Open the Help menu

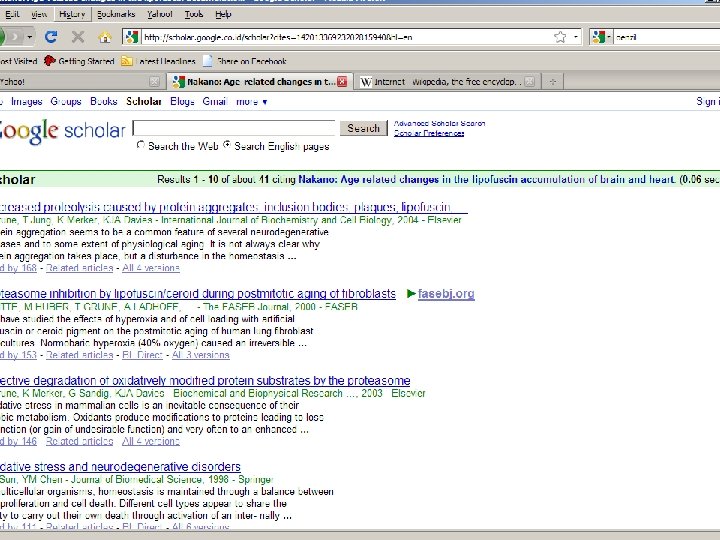[224, 14]
